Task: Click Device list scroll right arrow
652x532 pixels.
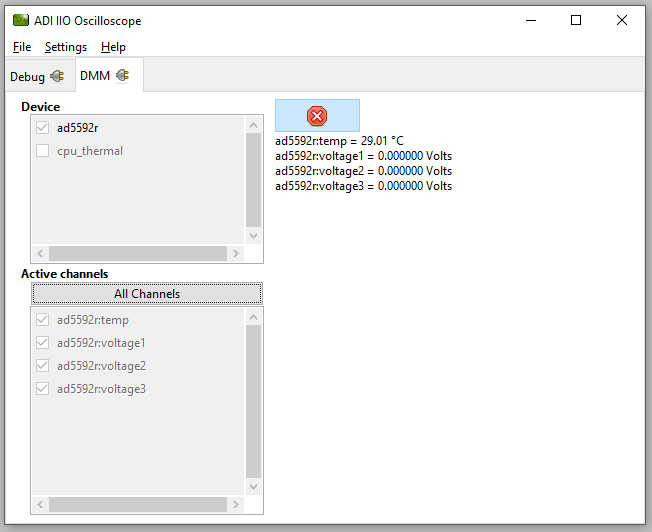Action: click(237, 254)
